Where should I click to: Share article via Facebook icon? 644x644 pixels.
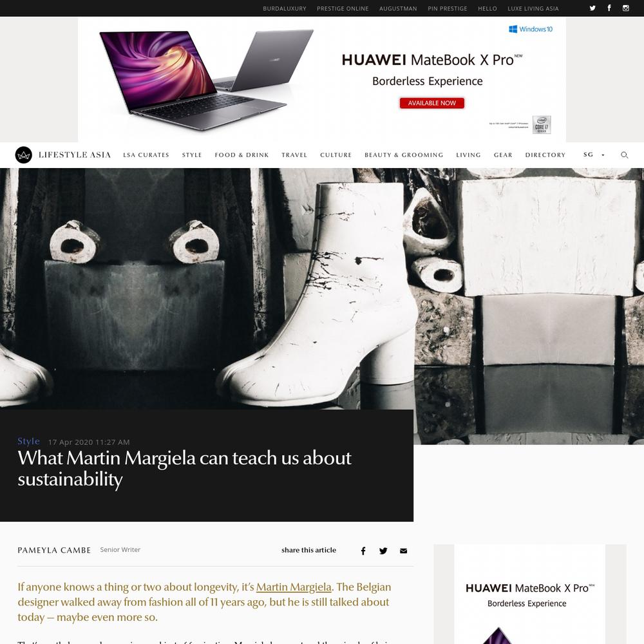pos(363,551)
